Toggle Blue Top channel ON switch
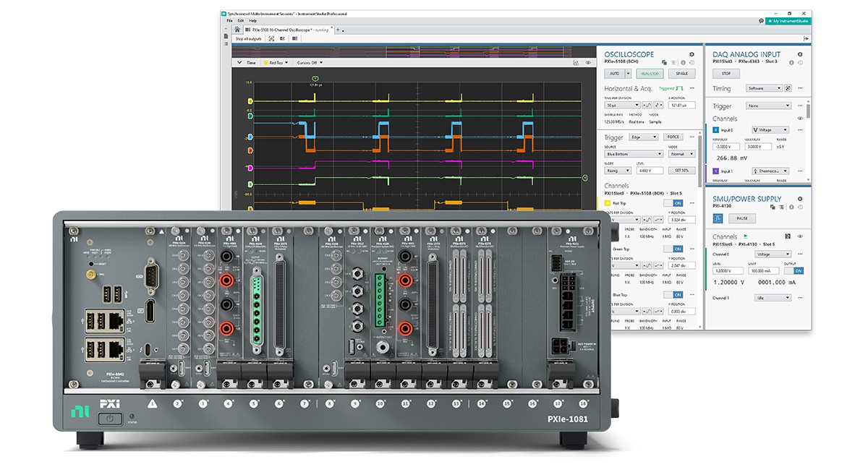Screen dimensions: 868x467 coord(673,295)
